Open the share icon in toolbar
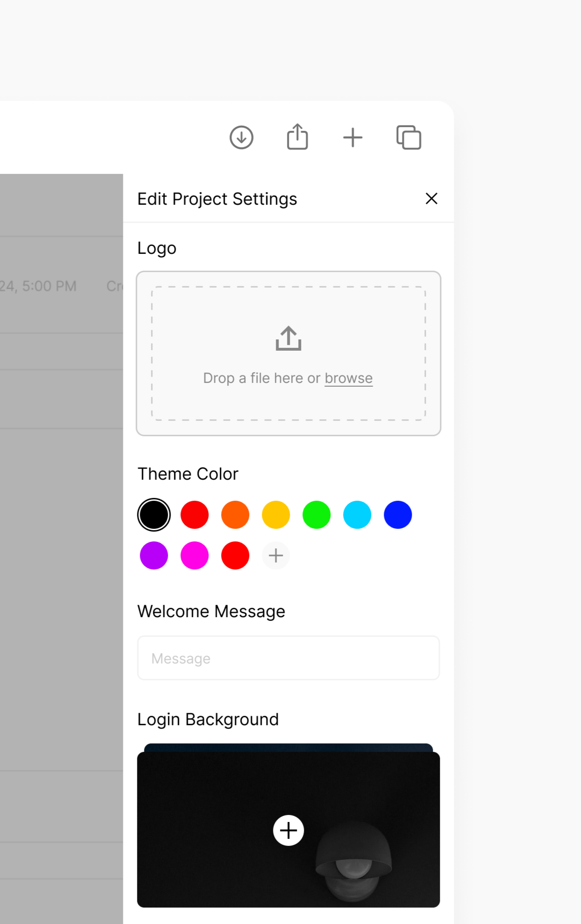Viewport: 581px width, 924px height. click(x=297, y=137)
